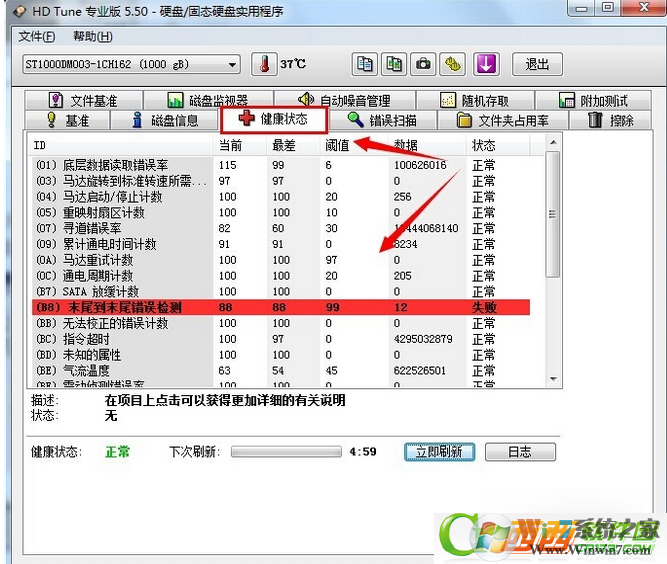Open the 帮助(H) menu
Image resolution: width=667 pixels, height=564 pixels.
[x=92, y=37]
